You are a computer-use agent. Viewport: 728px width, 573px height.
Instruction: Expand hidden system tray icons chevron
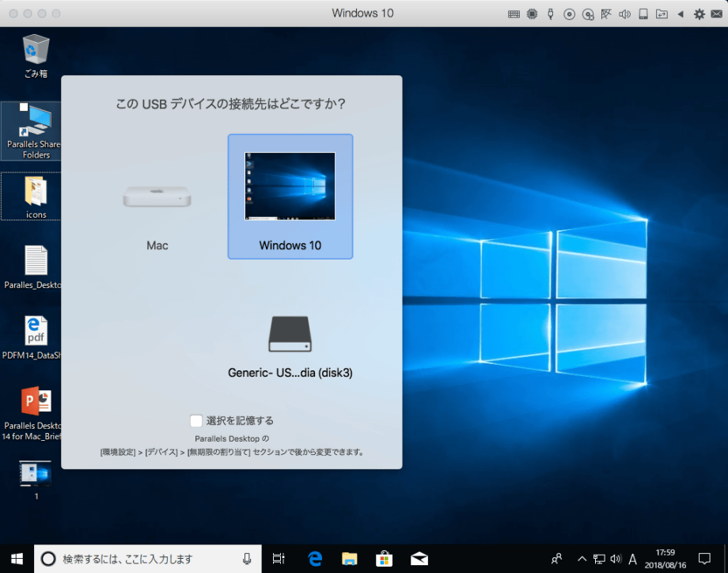click(x=582, y=559)
